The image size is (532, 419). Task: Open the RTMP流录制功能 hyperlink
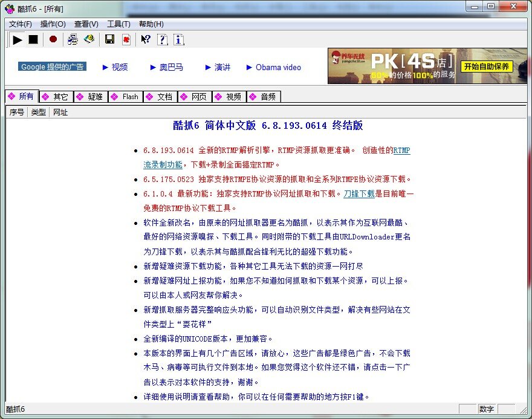[163, 165]
